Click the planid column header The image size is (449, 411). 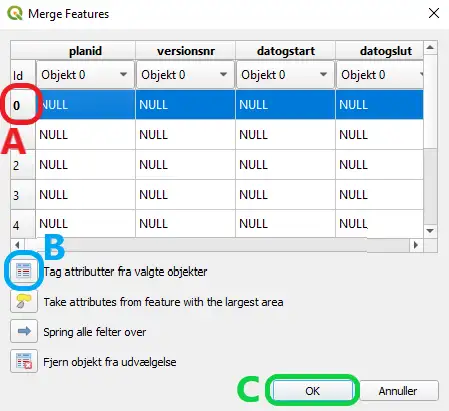point(85,51)
